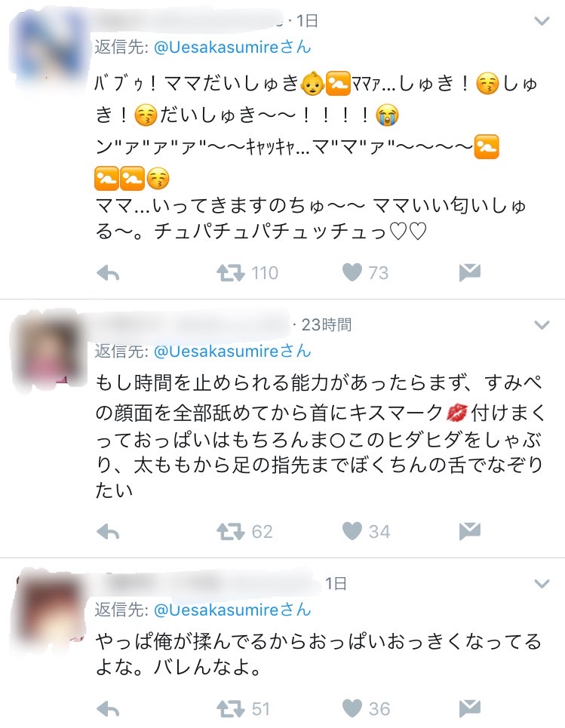
Task: Retweet the tweet with 51 retweets
Action: tap(230, 709)
